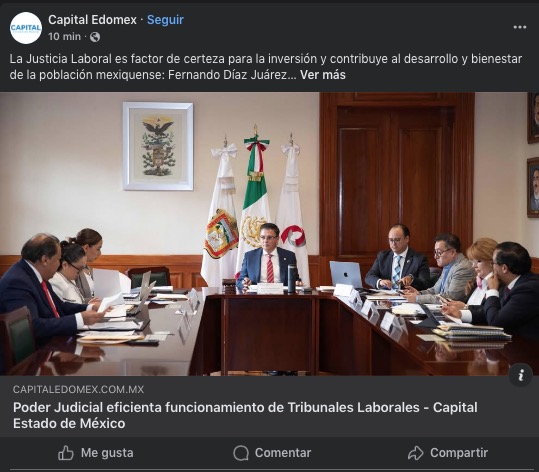Like the post with Me gusta label
The height and width of the screenshot is (472, 539).
pyautogui.click(x=107, y=453)
